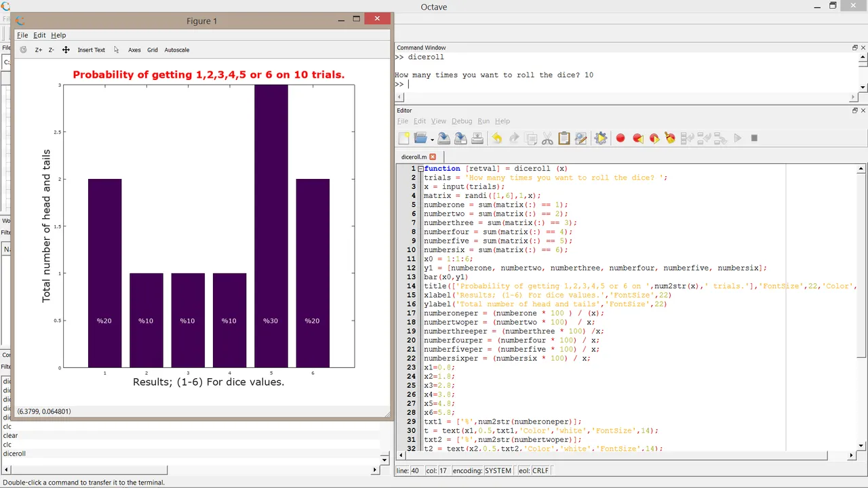
Task: Open the recent files dropdown arrow beside Open icon
Action: 432,140
